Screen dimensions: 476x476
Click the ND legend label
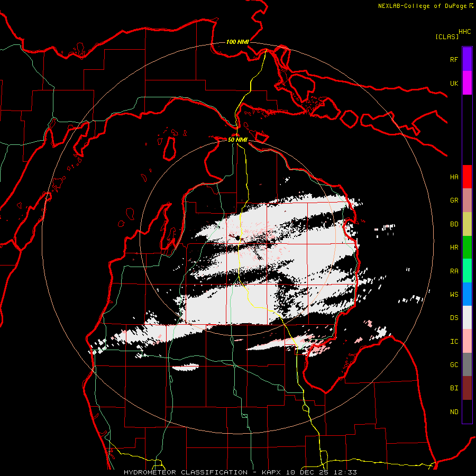click(454, 412)
